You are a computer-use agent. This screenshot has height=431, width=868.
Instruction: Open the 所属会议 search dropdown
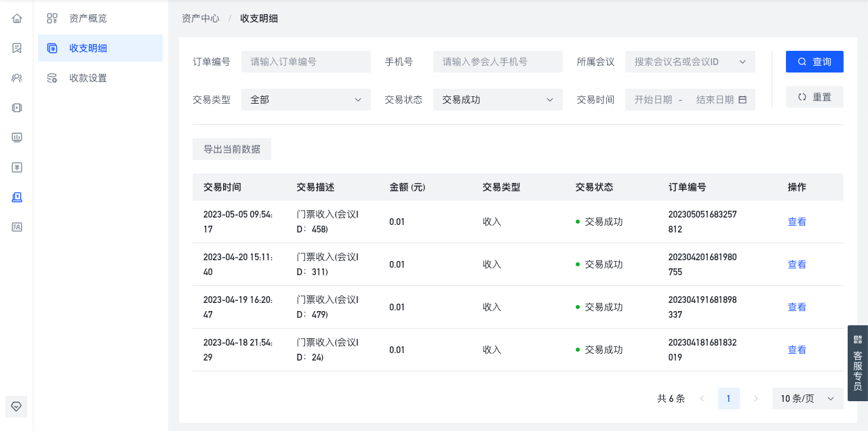pyautogui.click(x=690, y=62)
